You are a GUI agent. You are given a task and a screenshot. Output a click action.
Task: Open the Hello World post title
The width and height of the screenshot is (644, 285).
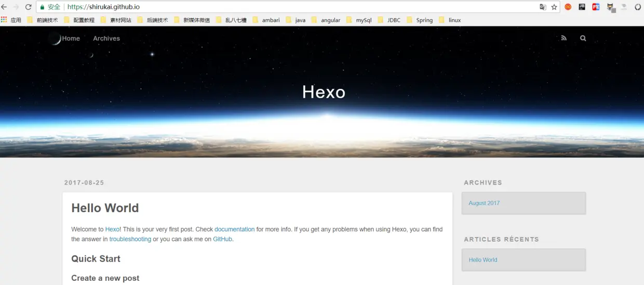click(x=105, y=208)
